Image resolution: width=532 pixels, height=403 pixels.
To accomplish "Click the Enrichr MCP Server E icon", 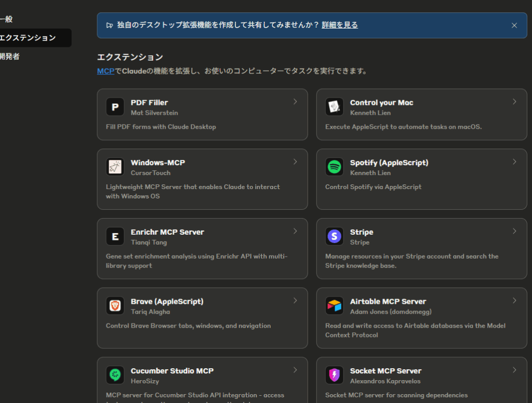I will pos(115,236).
